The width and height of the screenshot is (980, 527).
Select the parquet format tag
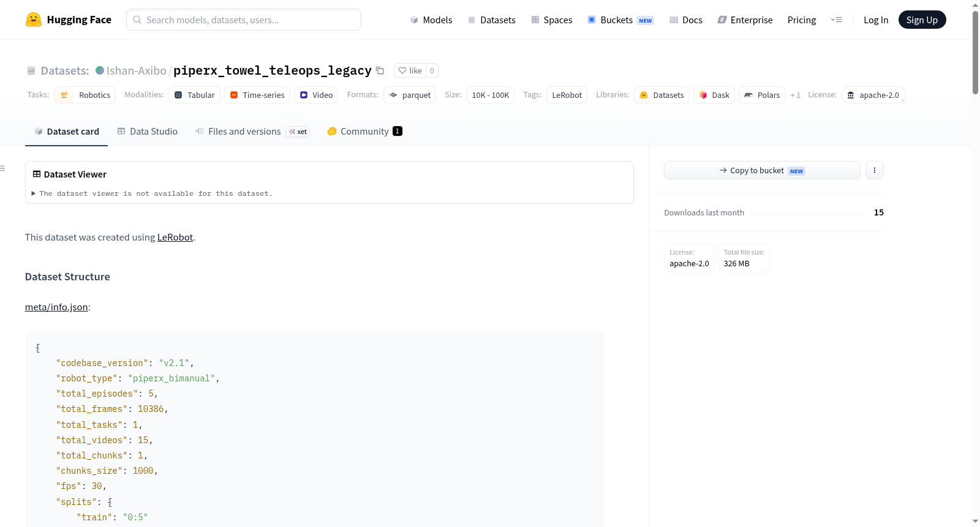coord(410,95)
